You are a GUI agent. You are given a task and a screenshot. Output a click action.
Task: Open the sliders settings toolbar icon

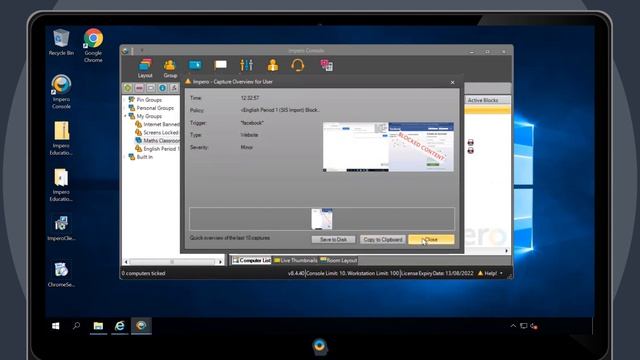coord(247,65)
